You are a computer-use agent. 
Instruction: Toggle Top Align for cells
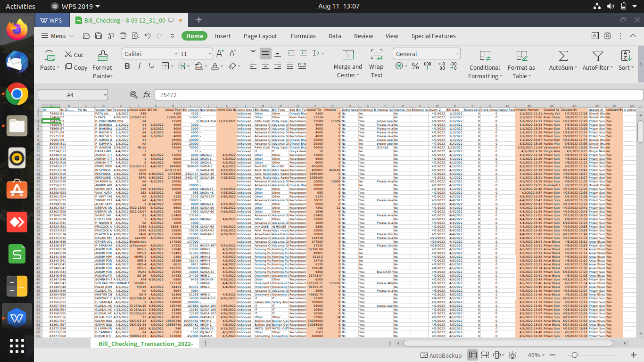253,53
